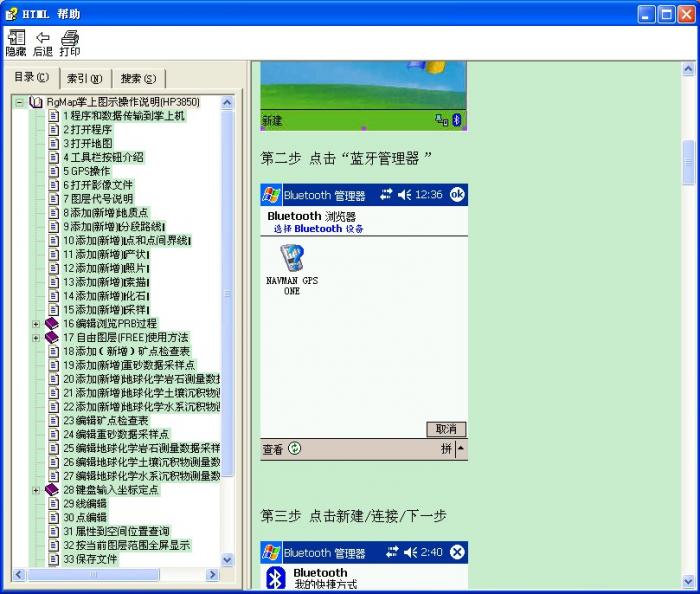
Task: Expand the 28 键盘输入坐标定点 node
Action: (x=37, y=490)
